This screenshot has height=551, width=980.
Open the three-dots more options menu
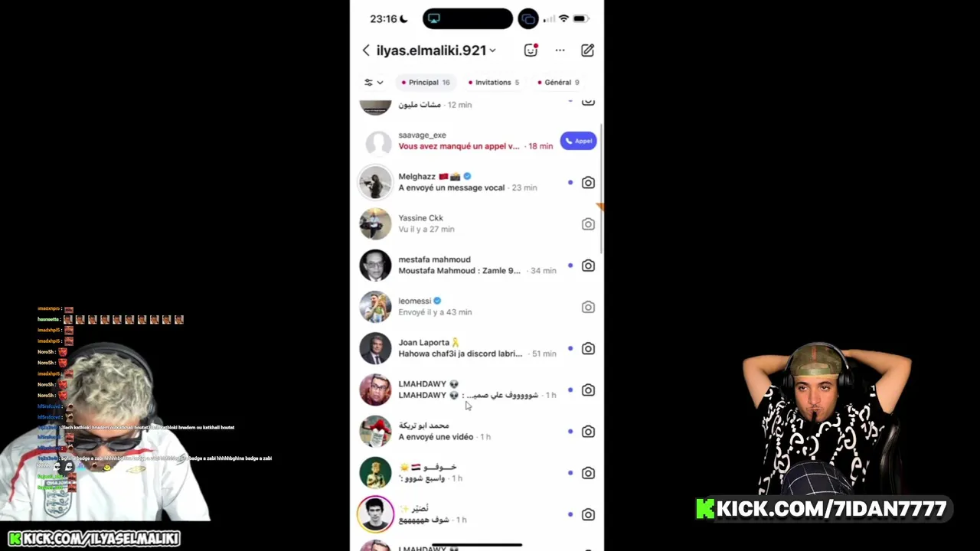[560, 51]
